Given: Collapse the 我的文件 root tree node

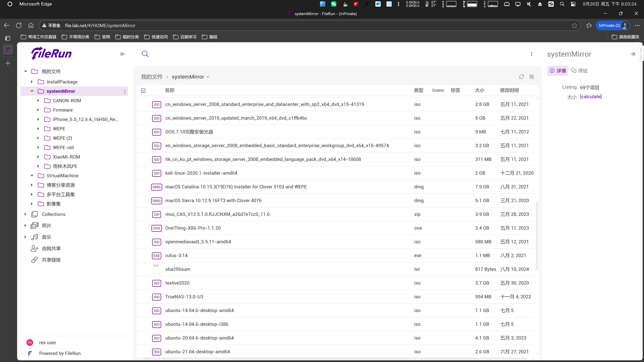Looking at the screenshot, I should tap(25, 71).
